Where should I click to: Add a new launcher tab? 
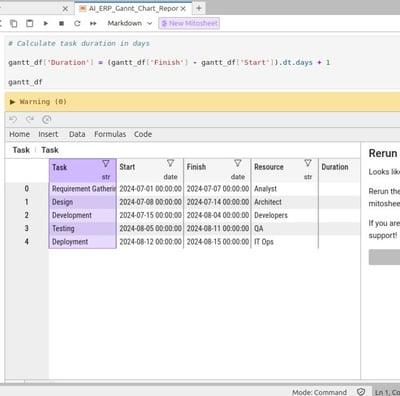coord(199,8)
